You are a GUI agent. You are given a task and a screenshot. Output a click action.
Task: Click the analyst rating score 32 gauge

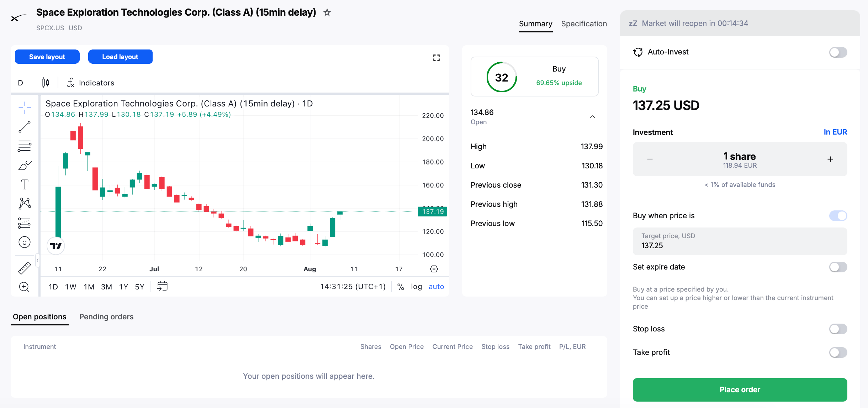pos(502,77)
